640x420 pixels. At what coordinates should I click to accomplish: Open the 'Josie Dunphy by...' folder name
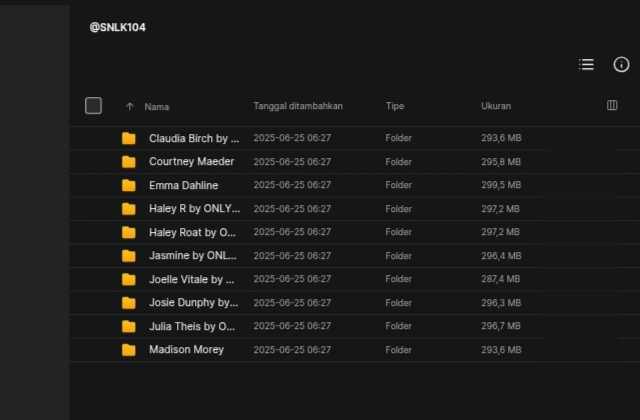[x=193, y=303]
